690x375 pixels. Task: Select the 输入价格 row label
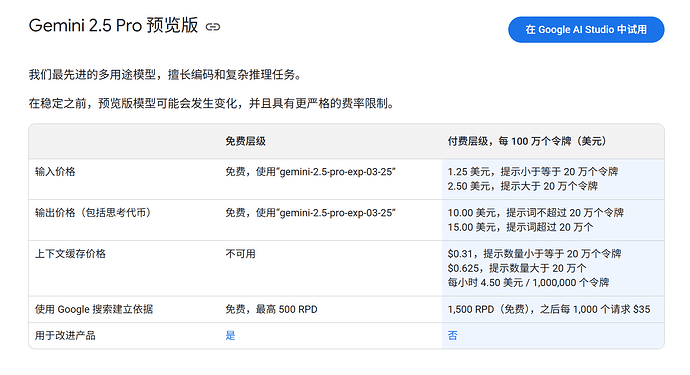[55, 172]
